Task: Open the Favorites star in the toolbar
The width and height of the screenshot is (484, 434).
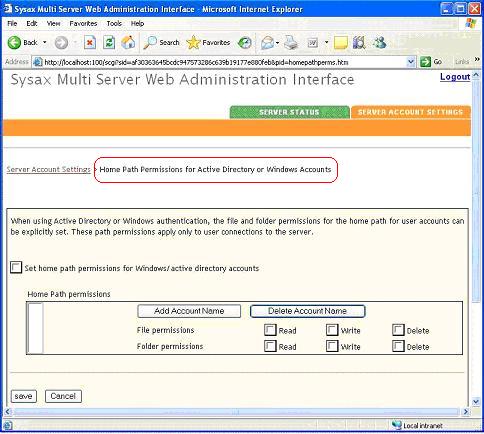Action: pos(193,43)
